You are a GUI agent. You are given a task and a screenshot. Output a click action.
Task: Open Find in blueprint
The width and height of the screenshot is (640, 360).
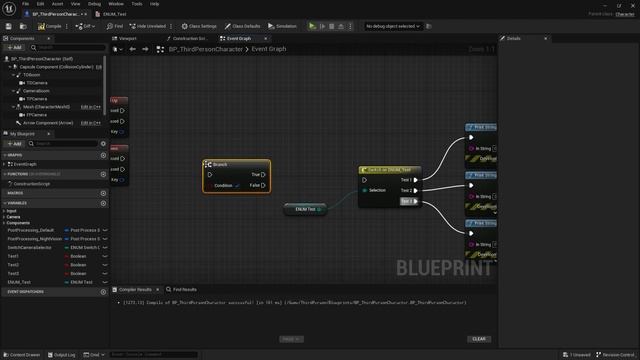coord(115,27)
